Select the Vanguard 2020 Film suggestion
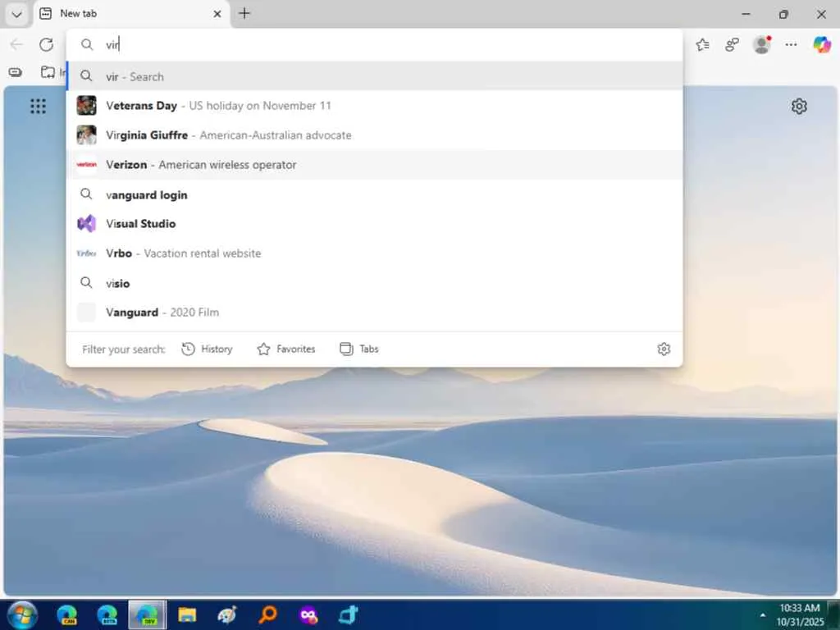 click(x=374, y=313)
